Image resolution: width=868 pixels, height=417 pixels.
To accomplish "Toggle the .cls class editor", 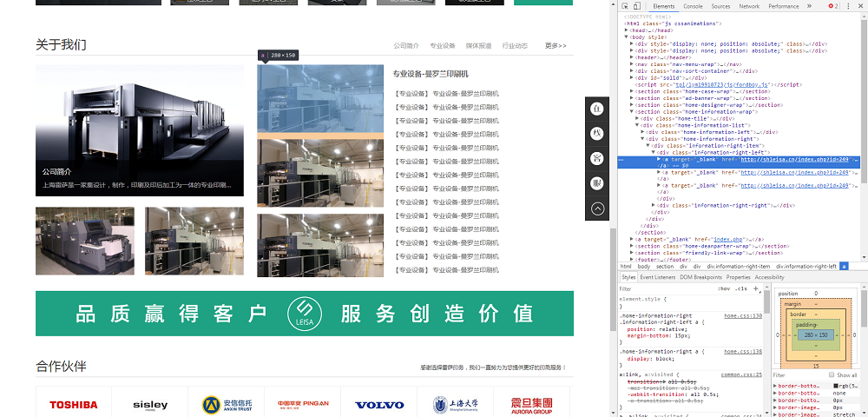I will pos(741,288).
